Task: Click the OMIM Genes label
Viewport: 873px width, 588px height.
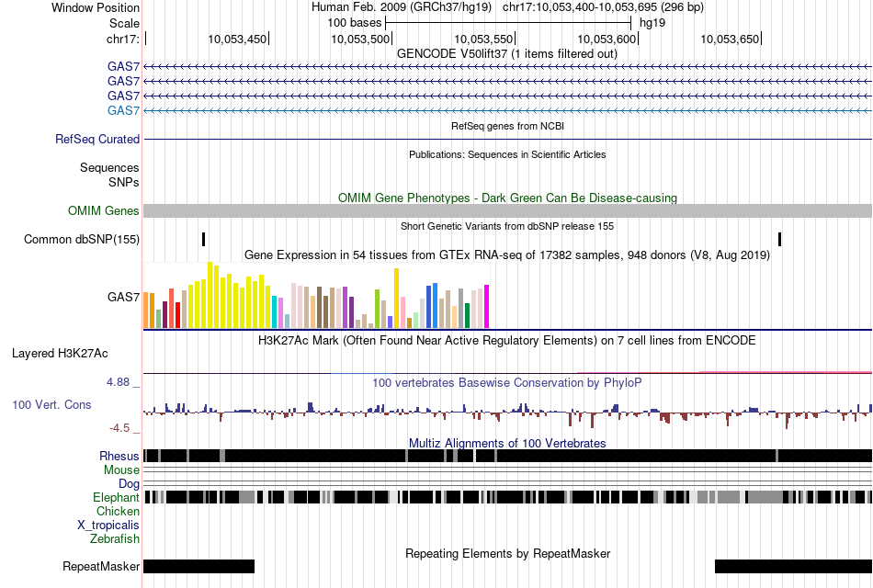Action: tap(104, 210)
